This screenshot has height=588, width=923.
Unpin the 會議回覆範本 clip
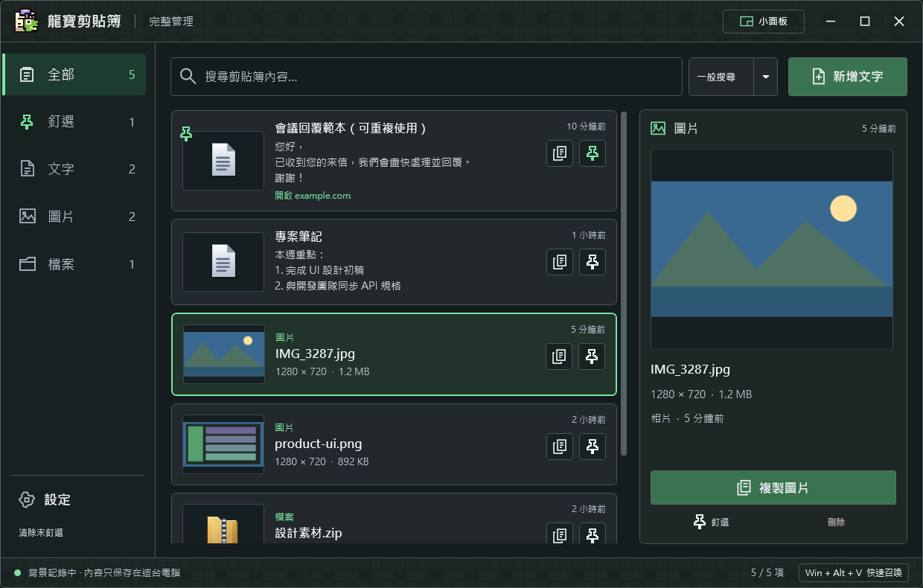(593, 153)
